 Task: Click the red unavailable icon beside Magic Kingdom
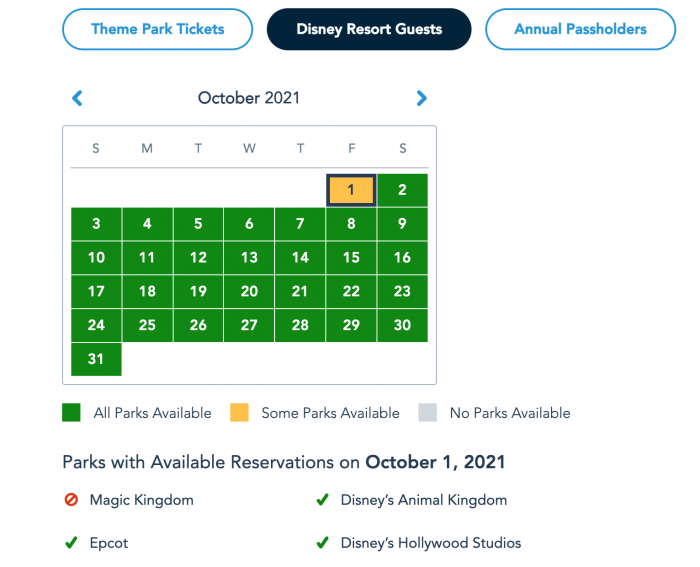71,500
